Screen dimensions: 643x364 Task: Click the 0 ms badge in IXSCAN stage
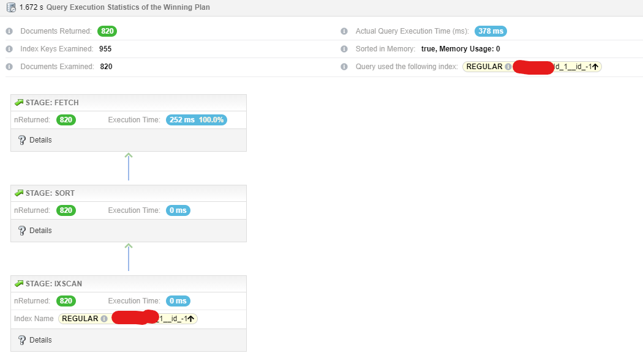(x=178, y=301)
